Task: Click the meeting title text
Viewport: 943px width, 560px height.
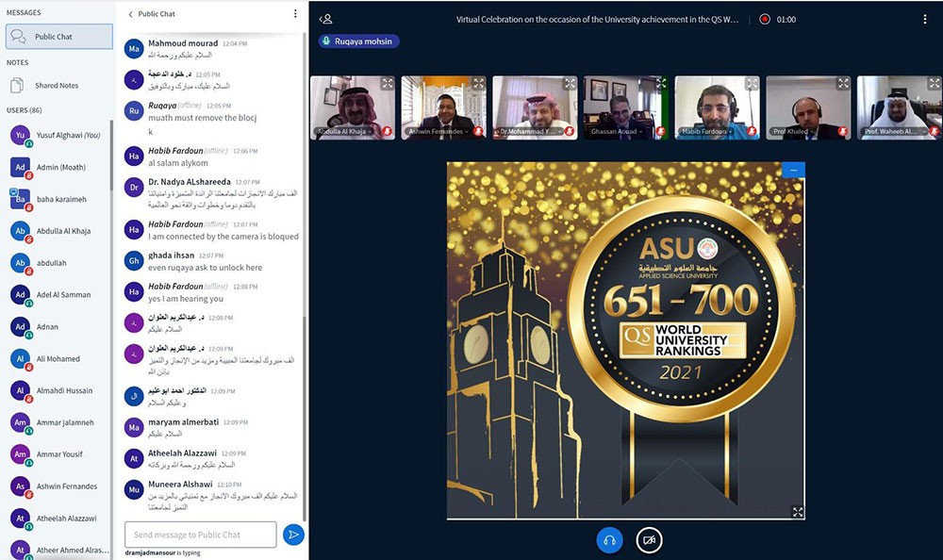Action: click(x=597, y=19)
